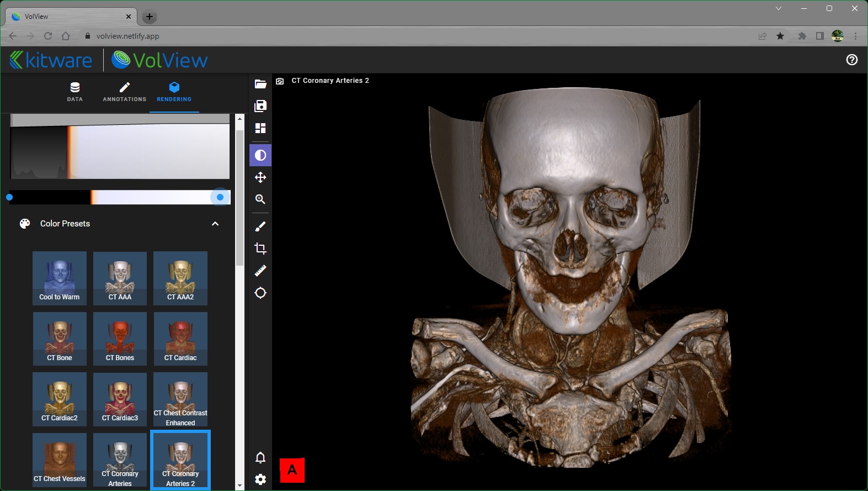Apply the CT Cardiac3 preset
Image resolution: width=868 pixels, height=491 pixels.
120,399
